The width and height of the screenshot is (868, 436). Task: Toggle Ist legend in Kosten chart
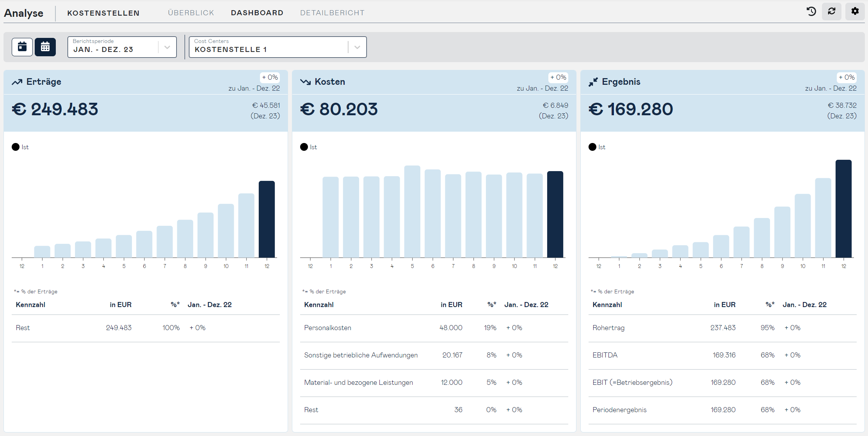coord(309,147)
